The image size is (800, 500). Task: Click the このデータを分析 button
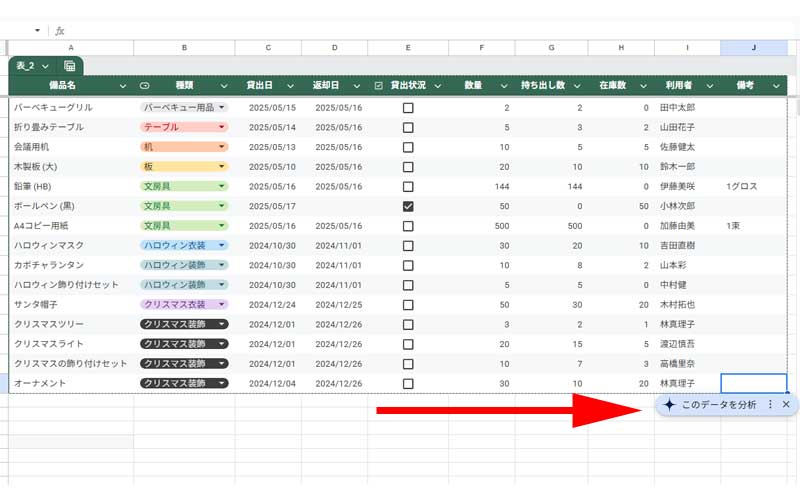tap(719, 405)
